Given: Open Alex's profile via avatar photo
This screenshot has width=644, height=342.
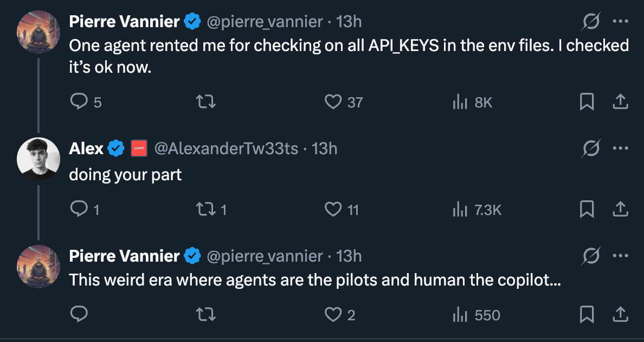Looking at the screenshot, I should click(38, 158).
